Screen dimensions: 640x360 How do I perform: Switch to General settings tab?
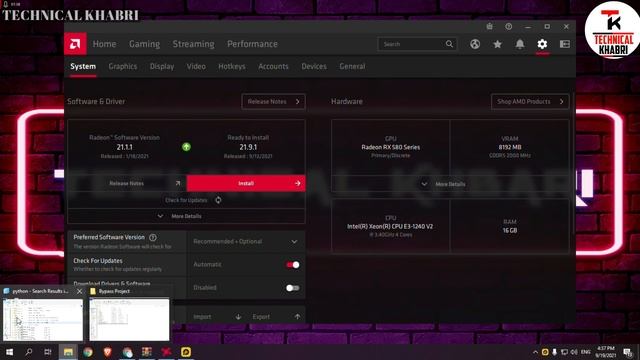click(x=352, y=66)
